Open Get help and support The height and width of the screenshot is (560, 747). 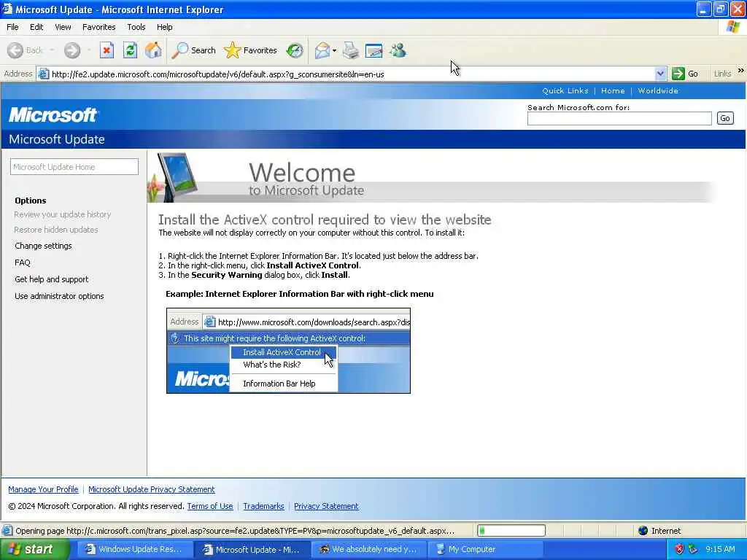click(52, 279)
